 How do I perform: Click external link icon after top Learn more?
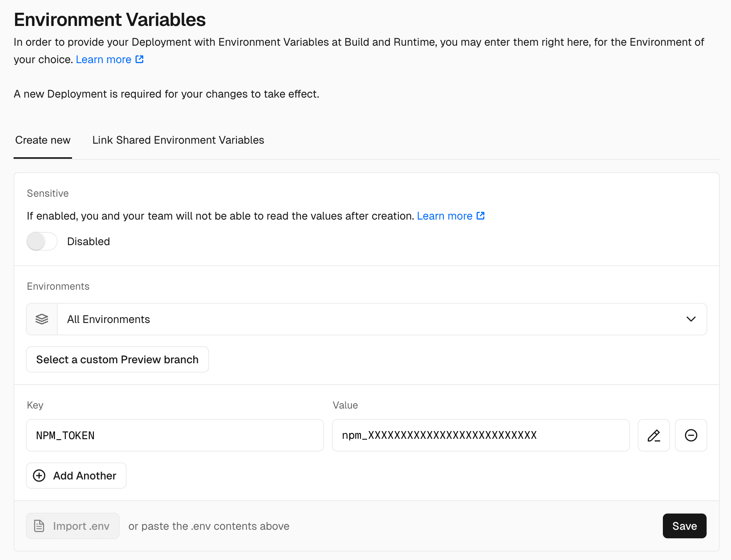coord(139,59)
